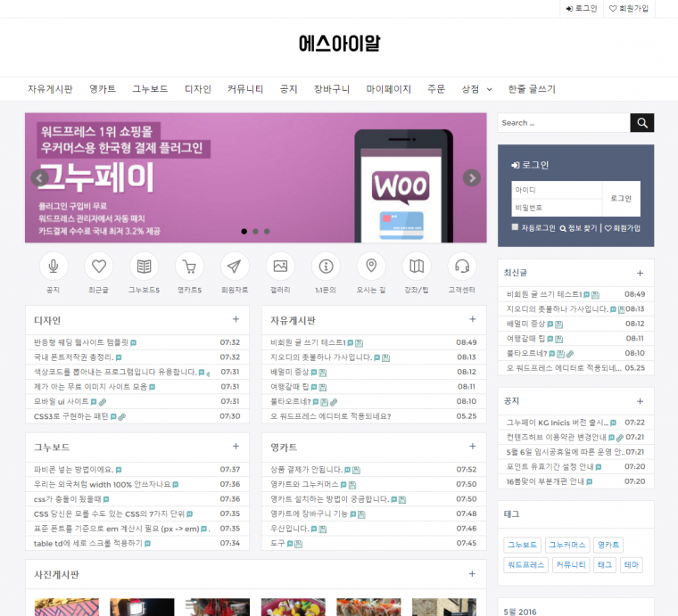Expand the 디자인 board with plus
The image size is (678, 616).
tap(236, 319)
